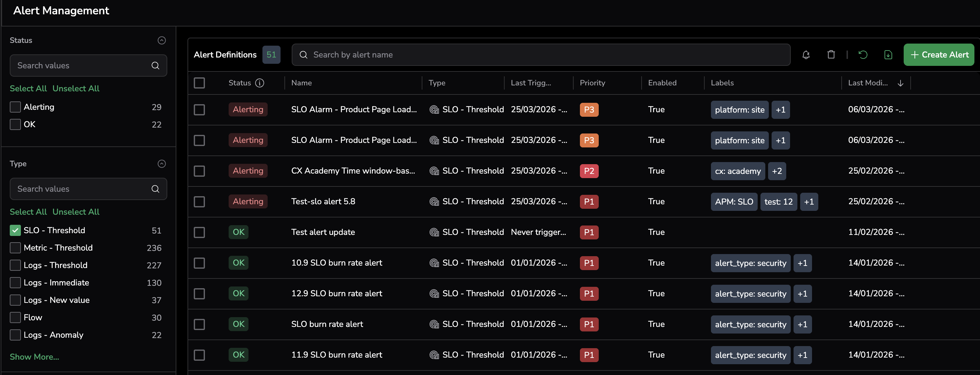980x375 pixels.
Task: Click the Last Modified sort arrow
Action: tap(900, 83)
